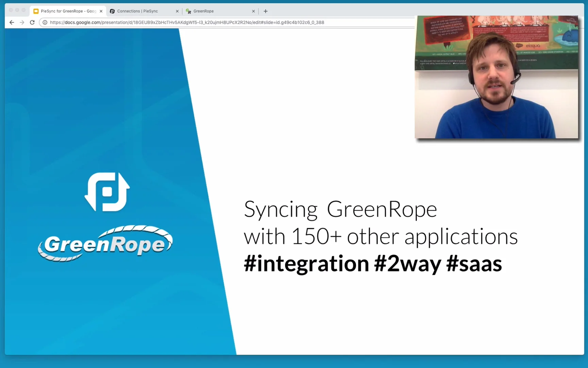Click the PieSync logo on the slide

(x=107, y=193)
